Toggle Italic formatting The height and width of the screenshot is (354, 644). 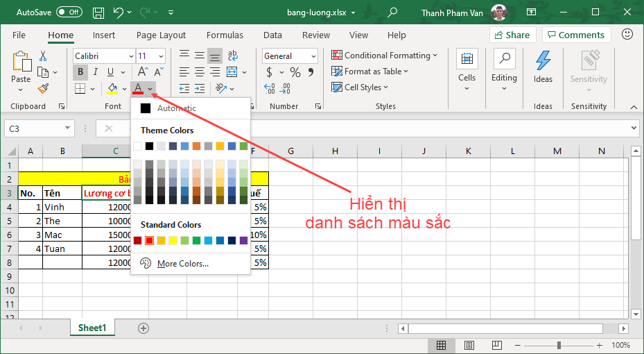(96, 72)
